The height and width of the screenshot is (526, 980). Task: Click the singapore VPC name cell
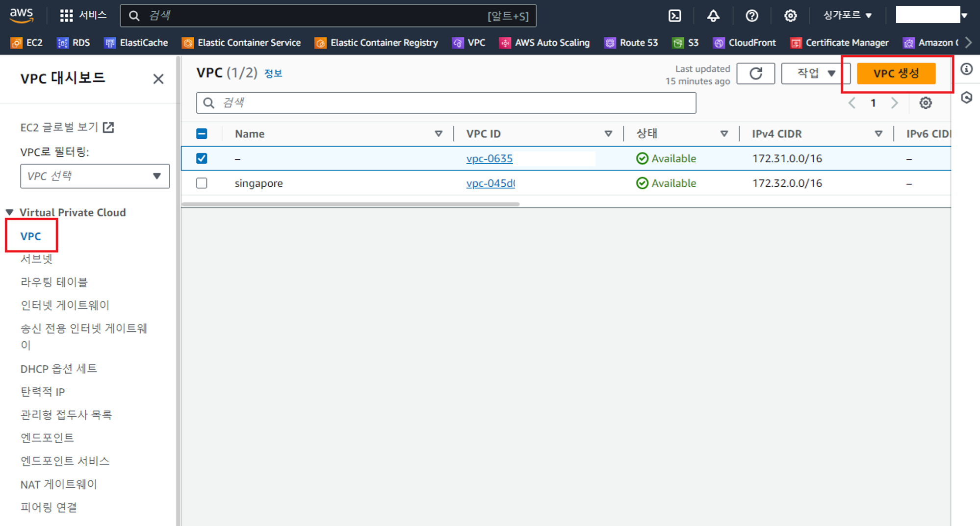point(259,183)
